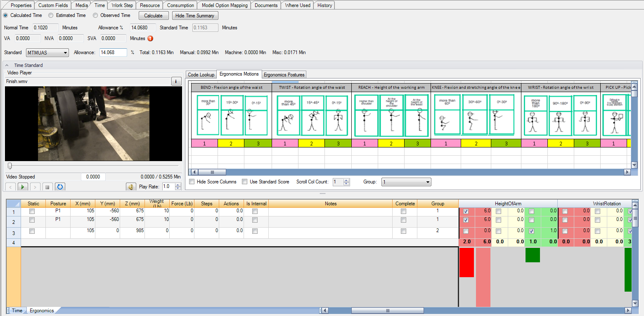Screen dimensions: 644x316
Task: Open the Where Used tab
Action: (x=298, y=5)
